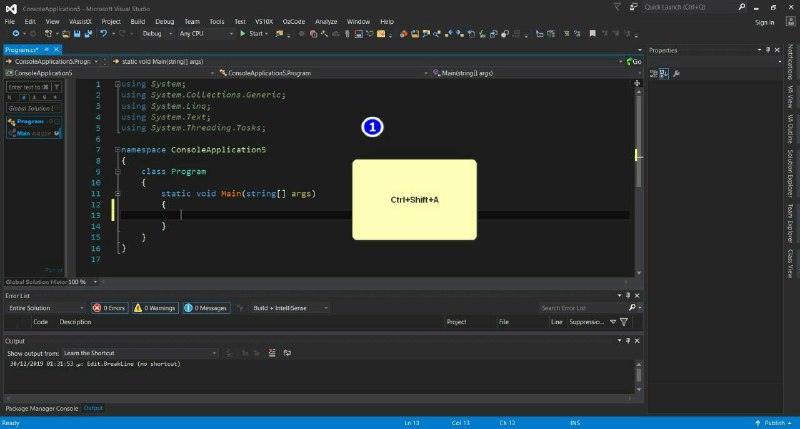Click the Start button label

click(256, 34)
